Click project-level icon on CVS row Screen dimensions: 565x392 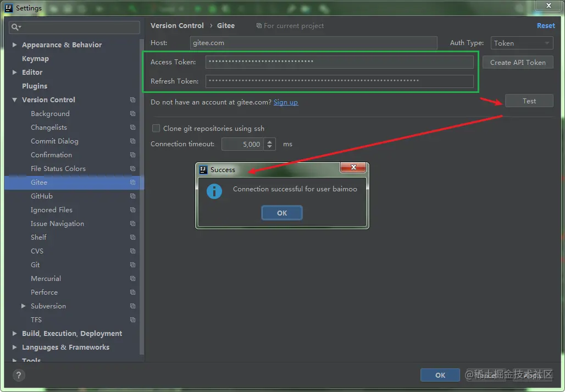132,251
